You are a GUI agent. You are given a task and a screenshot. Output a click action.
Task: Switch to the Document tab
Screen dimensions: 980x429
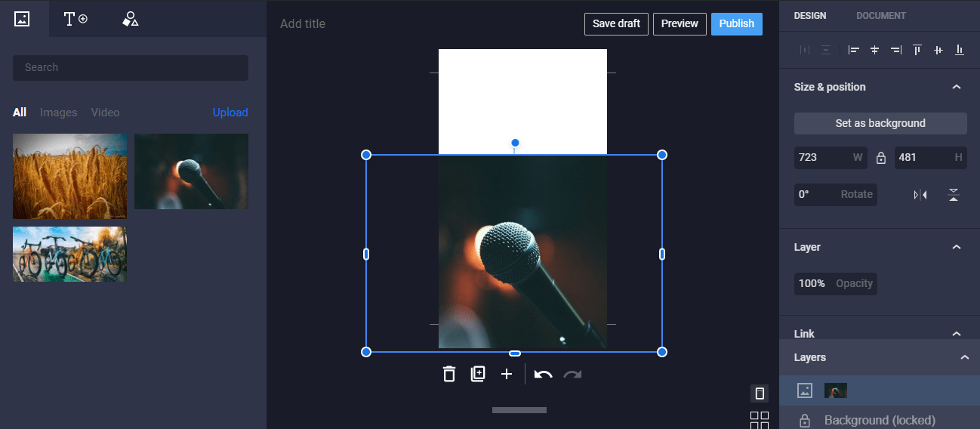881,16
